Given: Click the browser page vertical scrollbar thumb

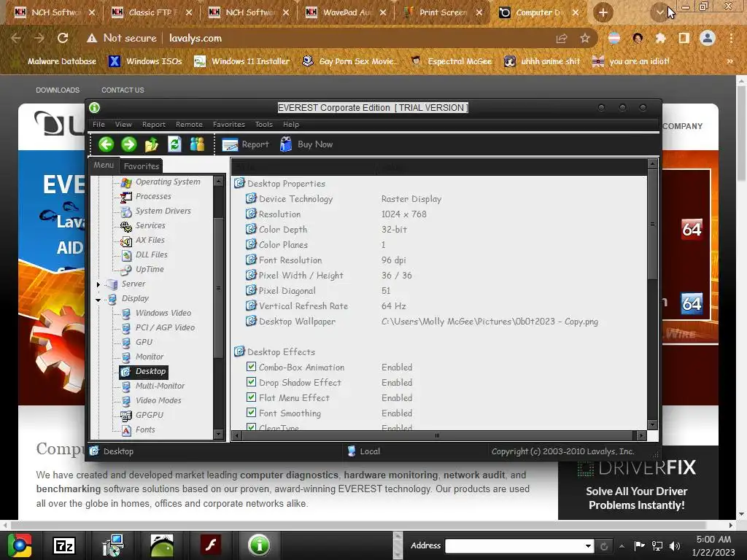Looking at the screenshot, I should (741, 133).
